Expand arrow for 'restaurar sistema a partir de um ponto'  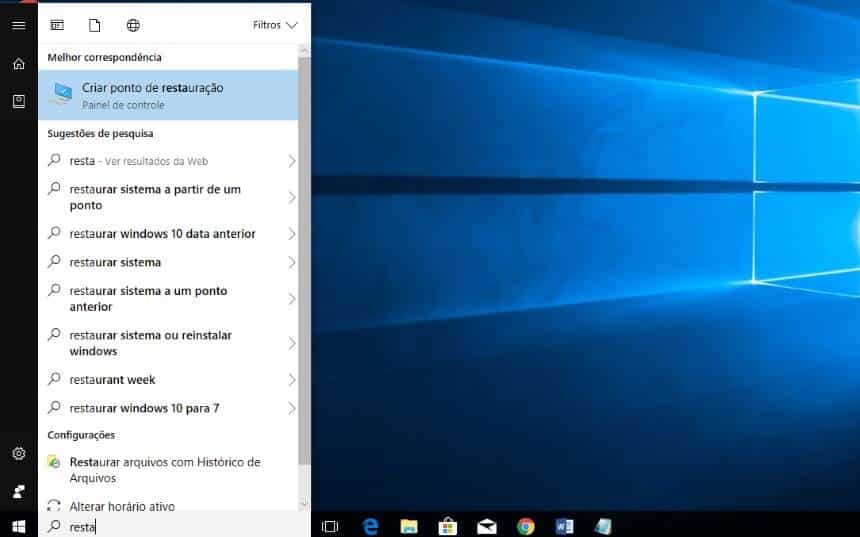tap(292, 197)
